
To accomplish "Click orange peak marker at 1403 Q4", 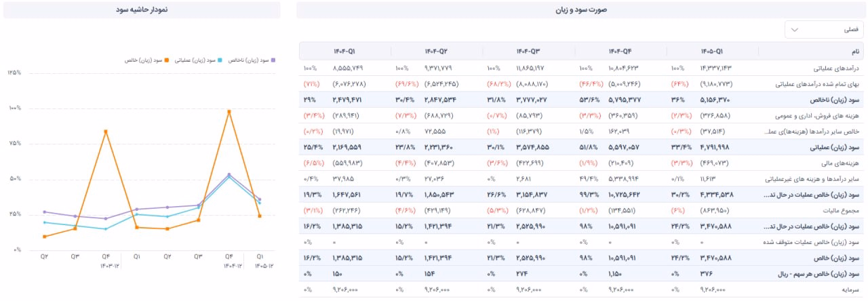I will pos(106,131).
